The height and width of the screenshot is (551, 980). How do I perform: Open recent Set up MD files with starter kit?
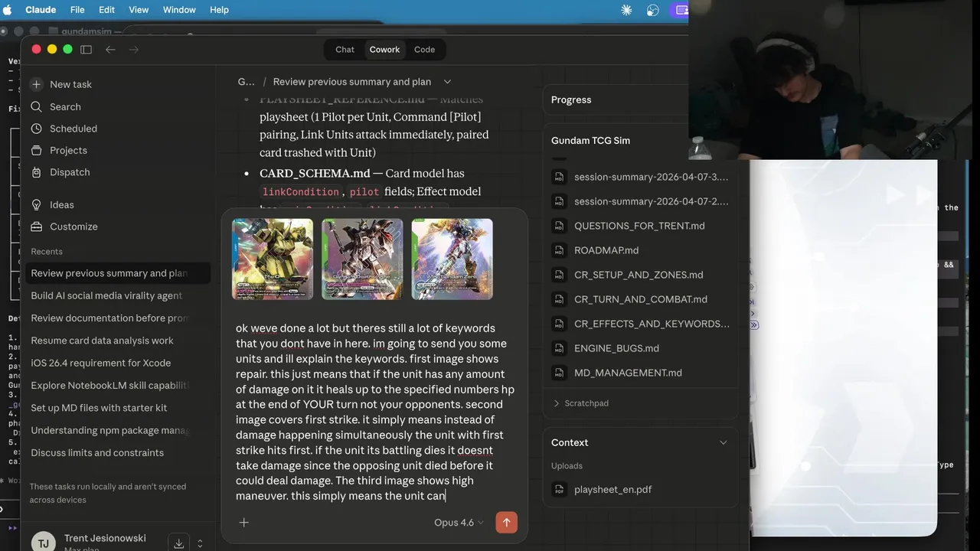pyautogui.click(x=116, y=408)
